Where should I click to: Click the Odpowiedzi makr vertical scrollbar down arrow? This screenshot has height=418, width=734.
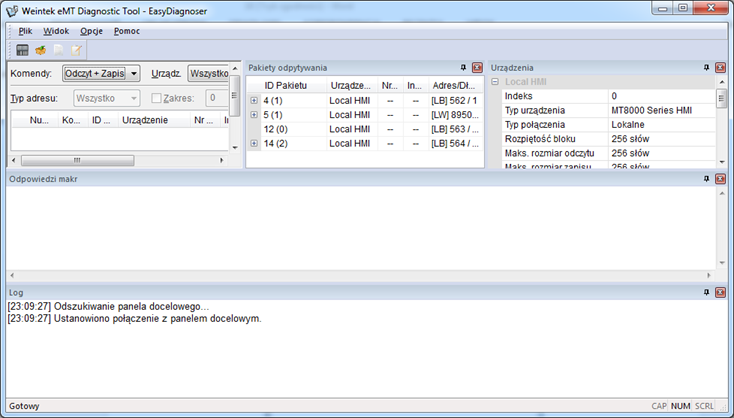point(721,263)
